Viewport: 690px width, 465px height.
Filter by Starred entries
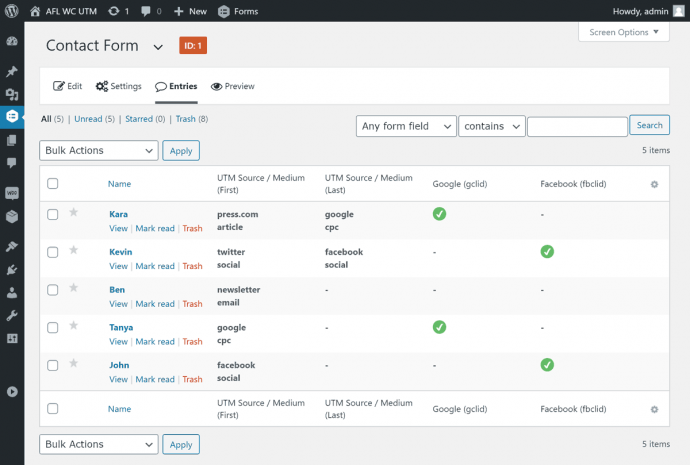pyautogui.click(x=139, y=119)
